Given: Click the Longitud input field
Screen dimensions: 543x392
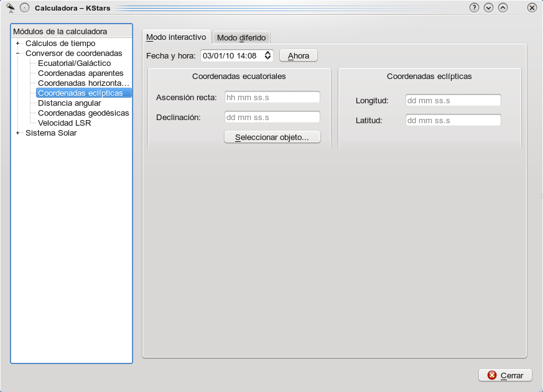Looking at the screenshot, I should click(453, 101).
